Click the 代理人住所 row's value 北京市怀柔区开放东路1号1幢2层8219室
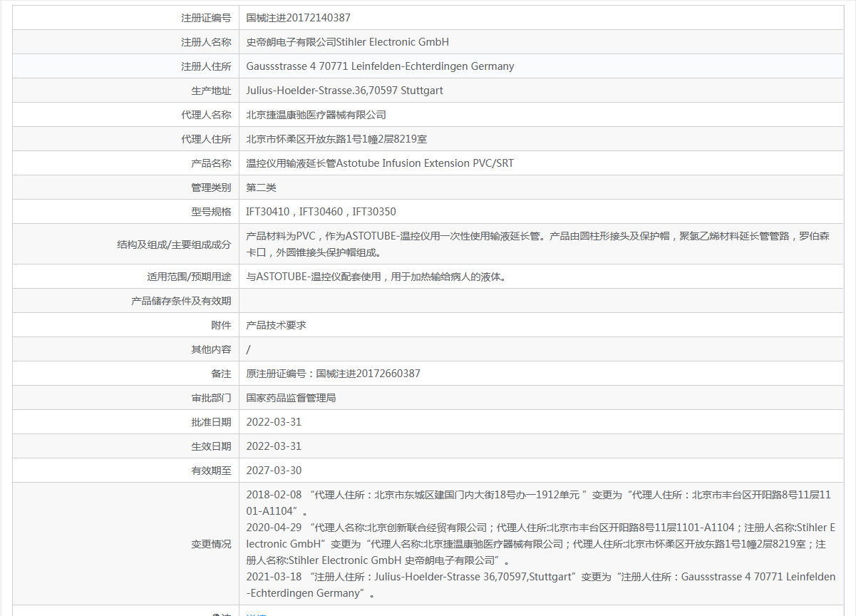The height and width of the screenshot is (616, 856). tap(336, 139)
